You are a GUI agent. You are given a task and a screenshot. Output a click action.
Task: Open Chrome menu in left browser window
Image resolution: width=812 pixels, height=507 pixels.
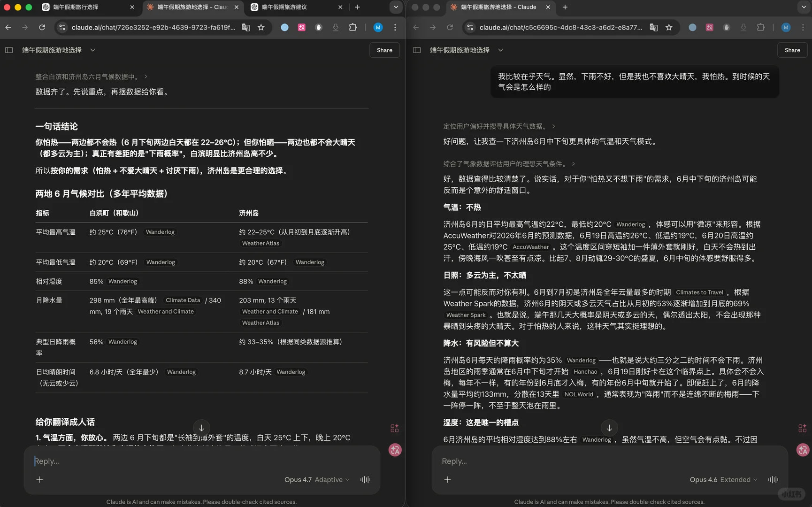point(395,27)
